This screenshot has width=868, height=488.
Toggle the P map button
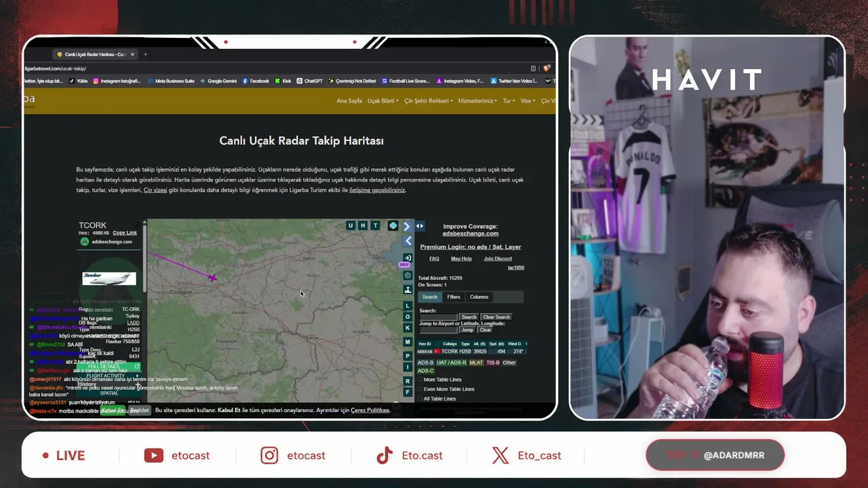(x=408, y=356)
